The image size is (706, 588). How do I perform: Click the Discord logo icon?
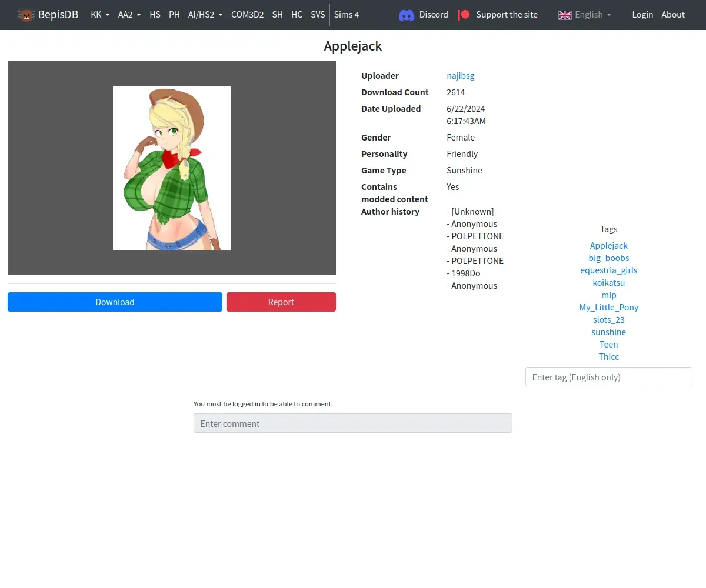(407, 15)
